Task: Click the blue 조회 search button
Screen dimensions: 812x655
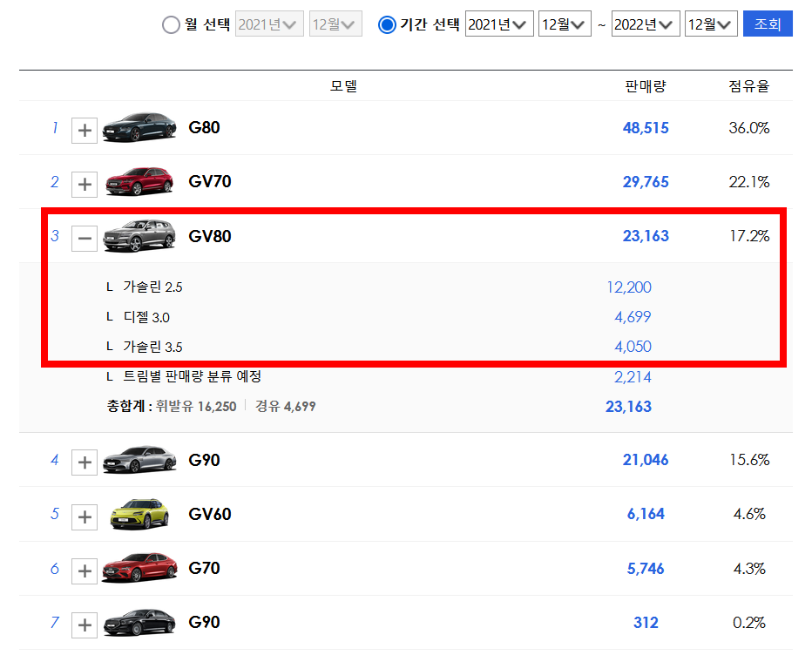Action: point(768,24)
